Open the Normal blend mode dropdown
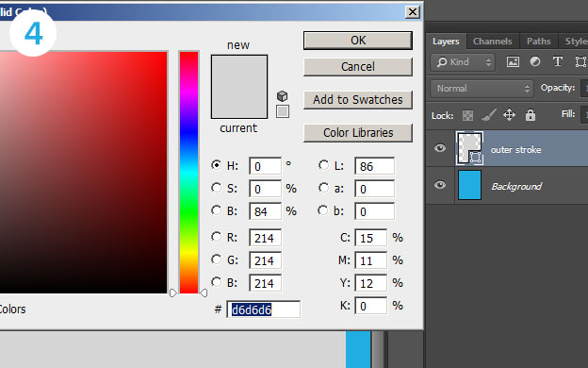This screenshot has width=588, height=368. click(x=482, y=89)
